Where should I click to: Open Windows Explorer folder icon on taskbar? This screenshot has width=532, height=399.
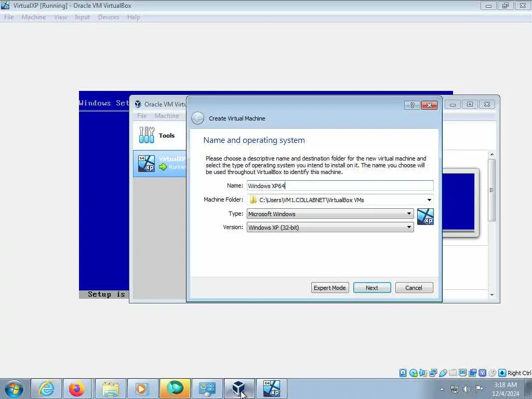tap(111, 389)
